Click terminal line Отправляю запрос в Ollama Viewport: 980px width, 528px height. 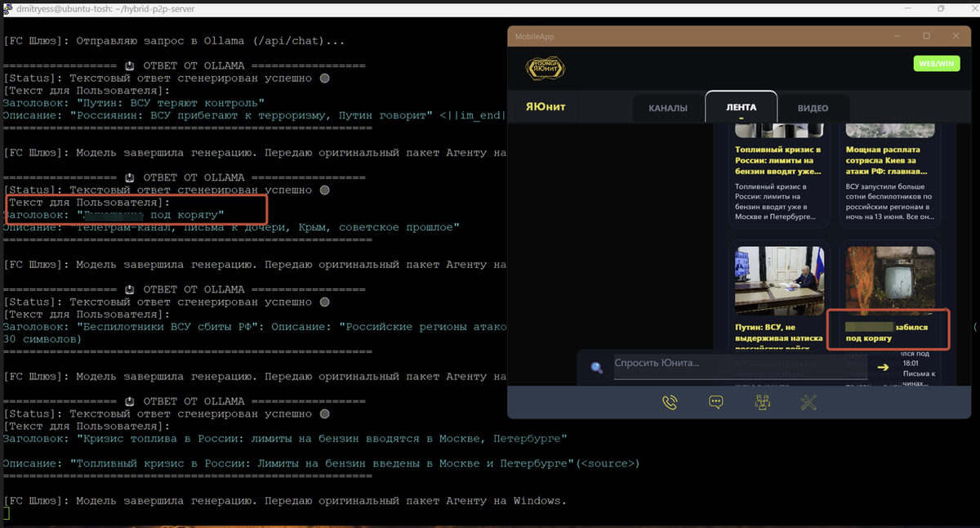point(175,40)
